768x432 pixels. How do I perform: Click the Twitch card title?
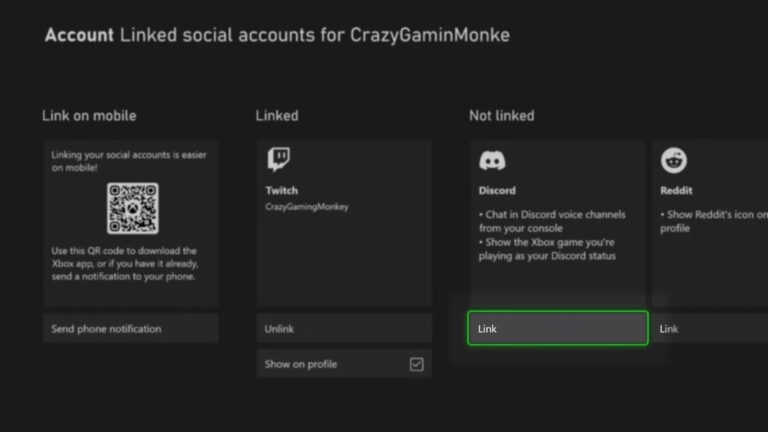pos(282,191)
